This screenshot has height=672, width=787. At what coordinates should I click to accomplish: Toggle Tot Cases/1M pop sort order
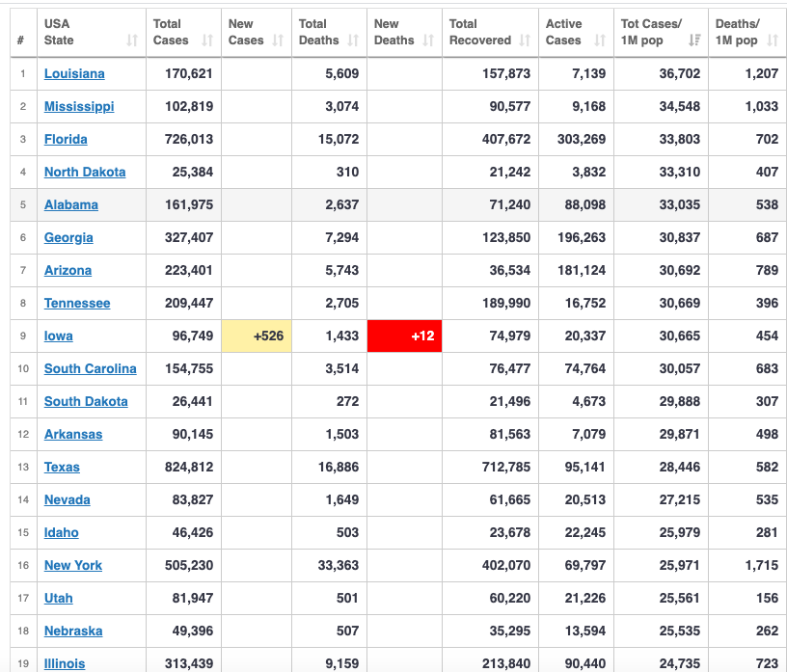(694, 40)
